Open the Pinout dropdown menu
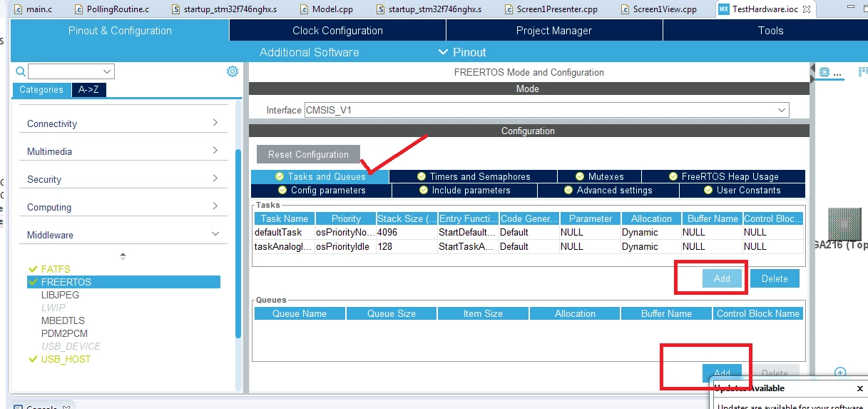 (x=462, y=52)
